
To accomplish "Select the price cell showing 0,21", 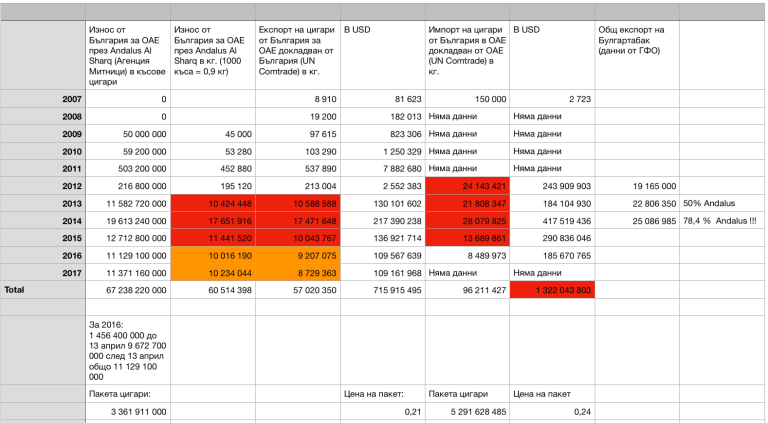I will 380,410.
